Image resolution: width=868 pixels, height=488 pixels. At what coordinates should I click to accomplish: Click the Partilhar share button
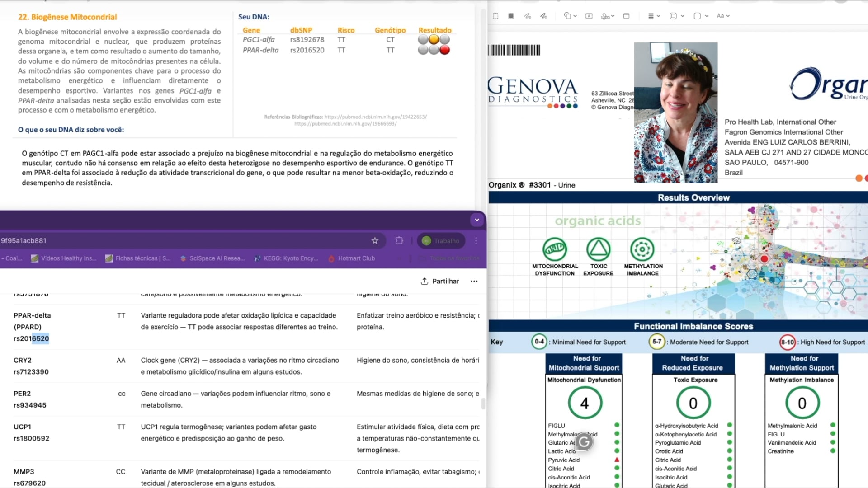click(440, 281)
